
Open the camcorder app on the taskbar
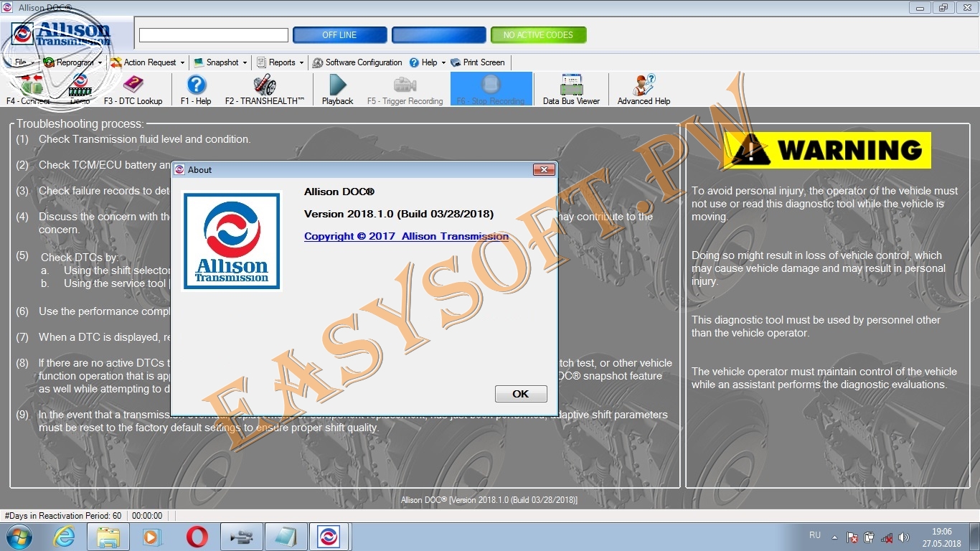pos(241,537)
